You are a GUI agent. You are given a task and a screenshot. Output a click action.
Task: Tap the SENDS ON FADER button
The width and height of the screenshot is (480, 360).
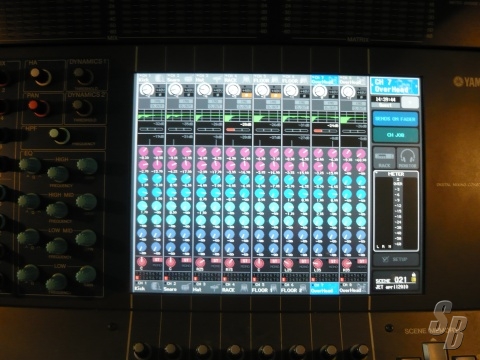(x=395, y=119)
